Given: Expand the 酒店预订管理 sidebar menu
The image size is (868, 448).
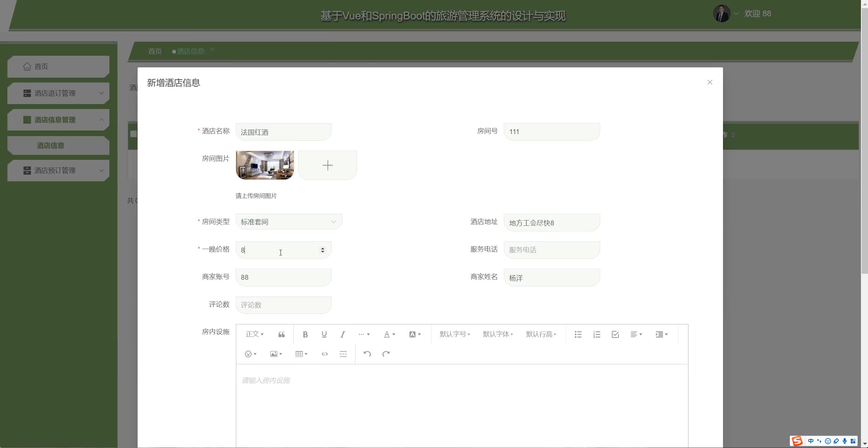Looking at the screenshot, I should tap(58, 171).
